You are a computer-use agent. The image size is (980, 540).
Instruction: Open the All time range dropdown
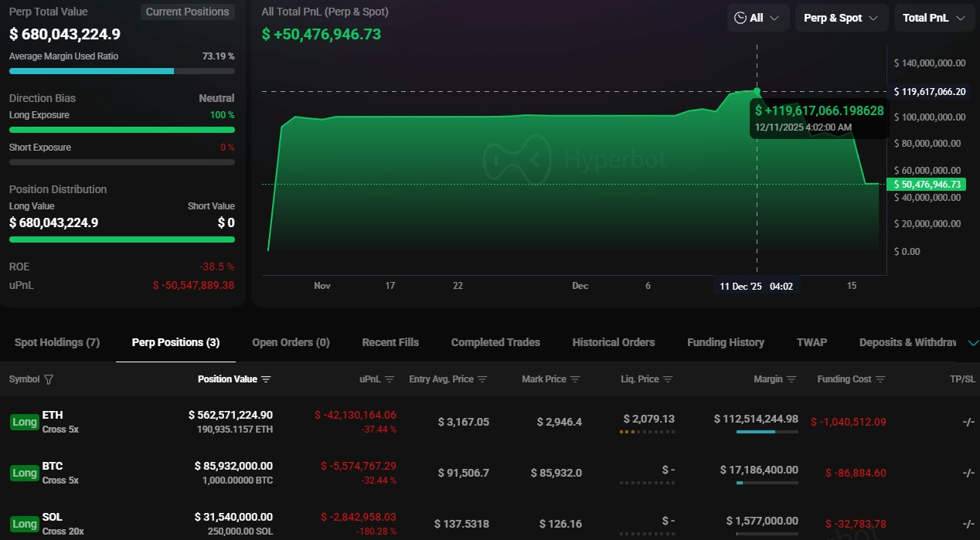757,18
